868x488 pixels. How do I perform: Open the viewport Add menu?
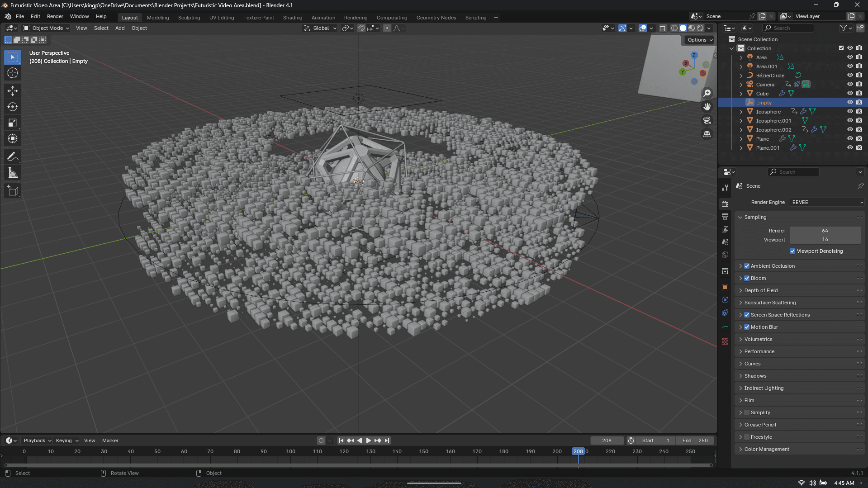120,28
